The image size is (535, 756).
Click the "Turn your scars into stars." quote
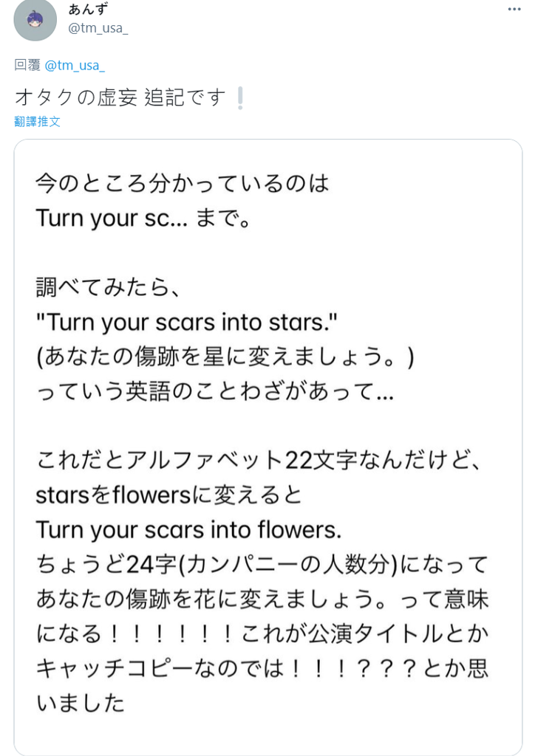click(x=187, y=322)
